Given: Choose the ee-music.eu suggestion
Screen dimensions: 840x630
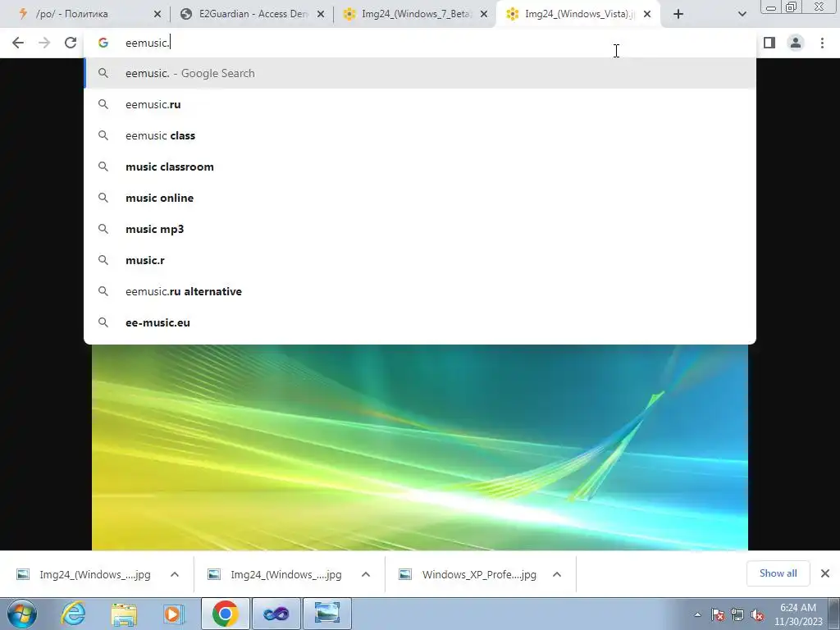Looking at the screenshot, I should point(420,322).
